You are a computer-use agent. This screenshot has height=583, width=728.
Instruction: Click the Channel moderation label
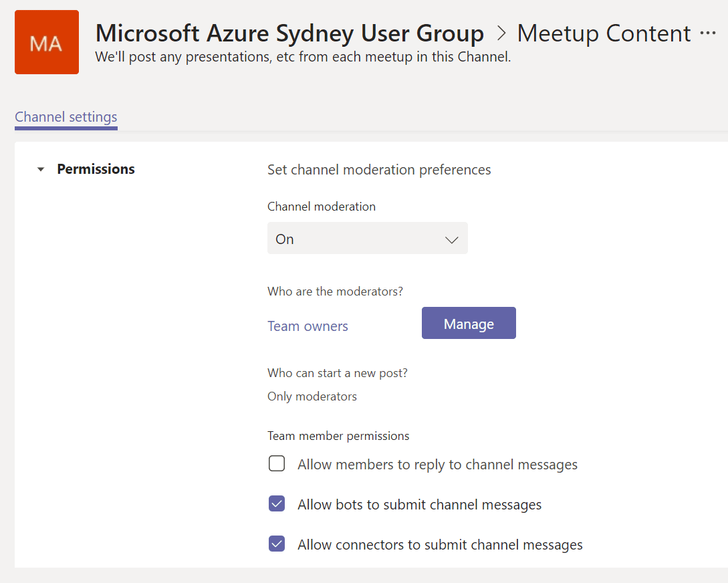pyautogui.click(x=322, y=207)
